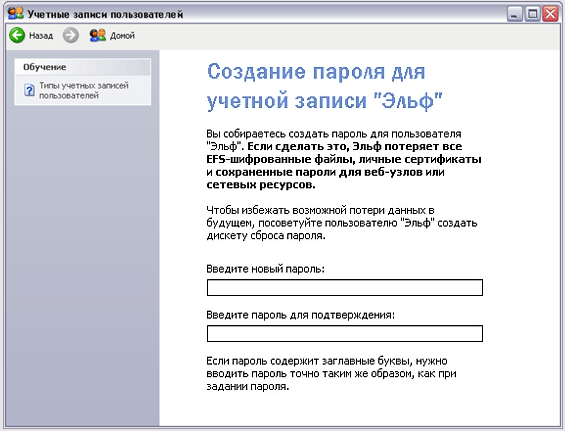The height and width of the screenshot is (431, 565).
Task: Maximize the Учетные записи пользователей window
Action: [x=532, y=14]
